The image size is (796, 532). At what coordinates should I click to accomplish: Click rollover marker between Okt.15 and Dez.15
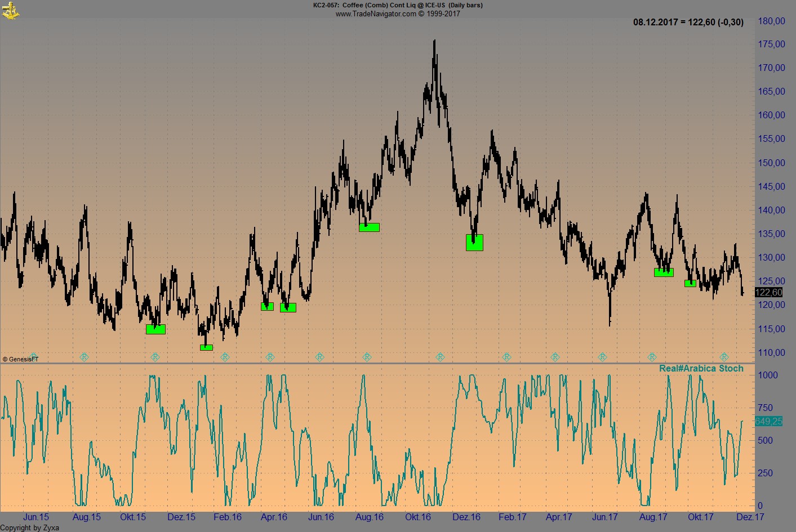[x=155, y=357]
